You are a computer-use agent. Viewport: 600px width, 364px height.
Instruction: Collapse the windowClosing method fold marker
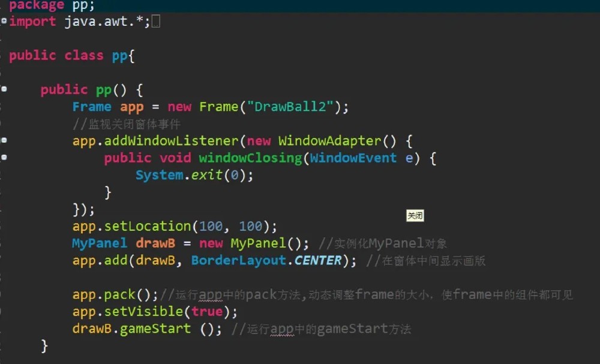(x=4, y=158)
